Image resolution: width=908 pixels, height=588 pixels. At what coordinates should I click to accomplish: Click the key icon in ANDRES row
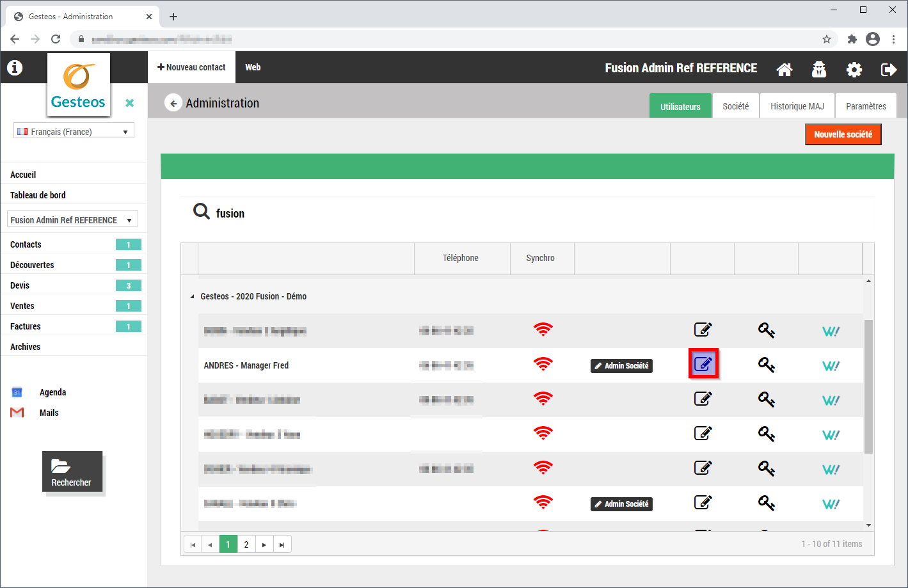[x=766, y=365]
